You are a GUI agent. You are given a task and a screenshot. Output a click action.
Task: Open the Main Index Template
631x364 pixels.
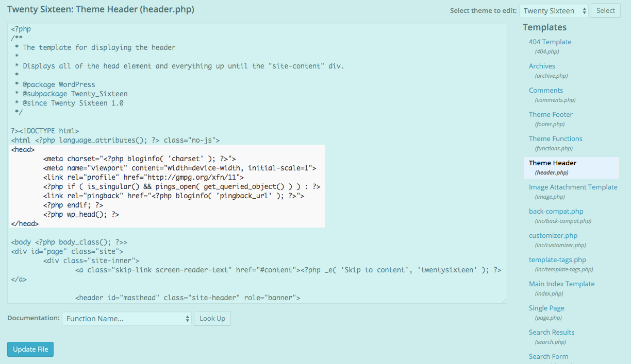[561, 284]
